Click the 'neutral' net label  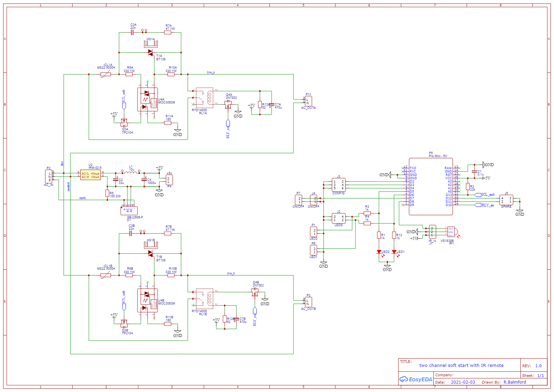(68, 187)
